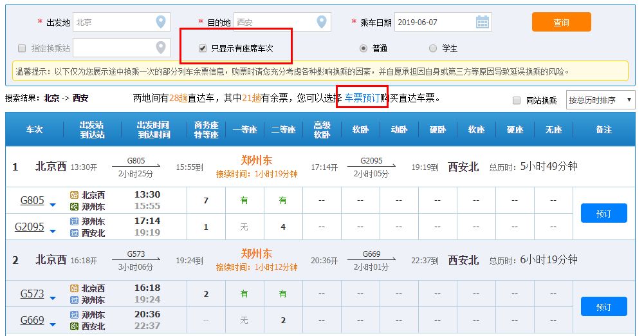The height and width of the screenshot is (336, 644).
Task: Open train G805 details link
Action: pos(32,200)
